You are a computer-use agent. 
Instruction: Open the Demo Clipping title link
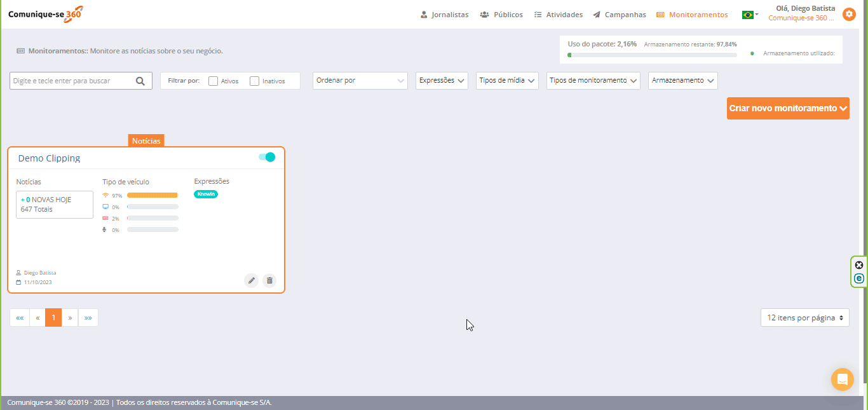(x=49, y=158)
